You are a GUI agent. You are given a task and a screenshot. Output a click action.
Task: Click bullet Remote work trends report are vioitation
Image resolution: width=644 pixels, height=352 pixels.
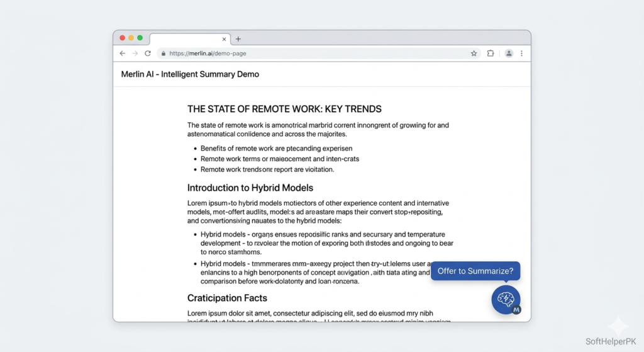(x=267, y=169)
